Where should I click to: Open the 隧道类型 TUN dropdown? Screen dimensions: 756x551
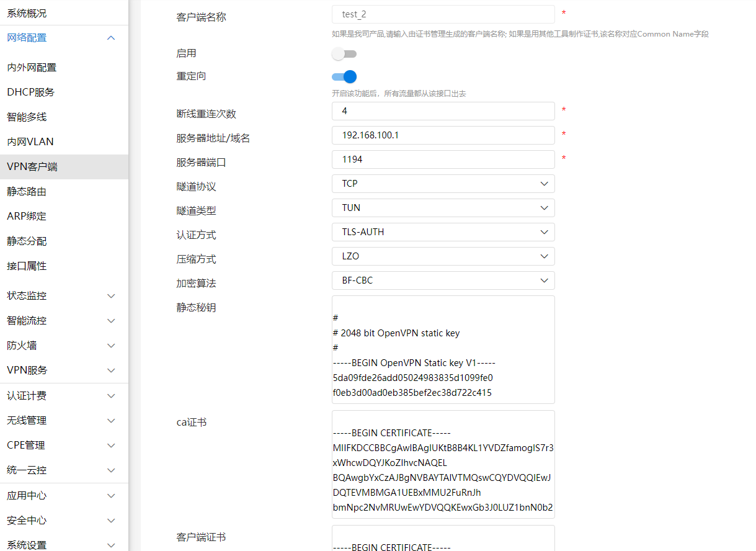coord(443,208)
